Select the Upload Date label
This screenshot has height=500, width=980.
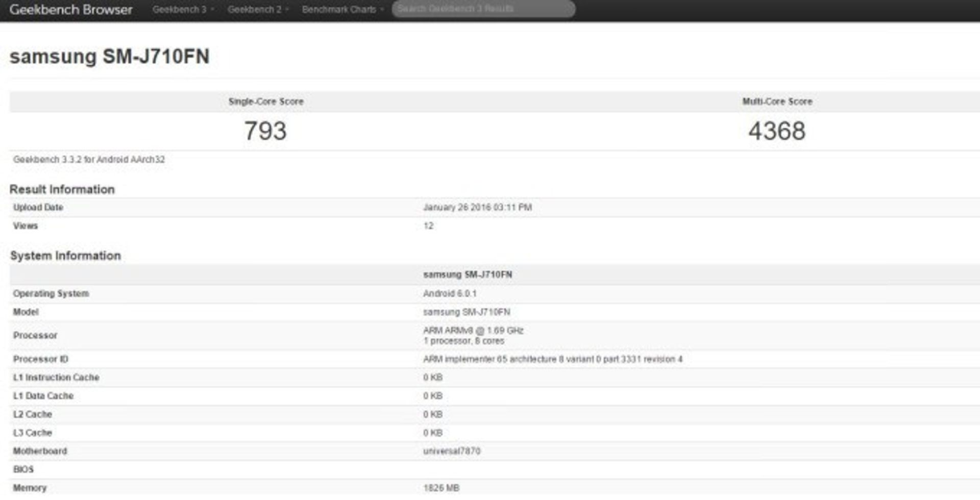tap(38, 208)
